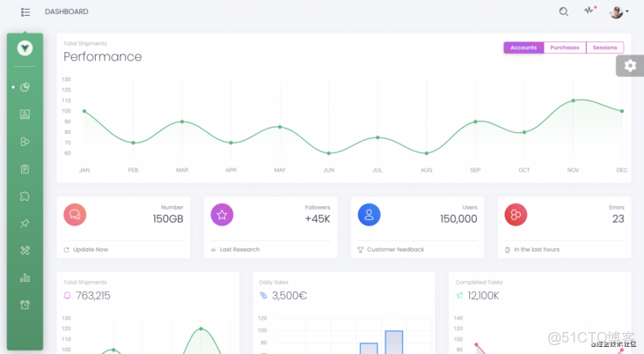This screenshot has width=644, height=354.
Task: Click the molecule icon on Errors card
Action: pos(516,215)
